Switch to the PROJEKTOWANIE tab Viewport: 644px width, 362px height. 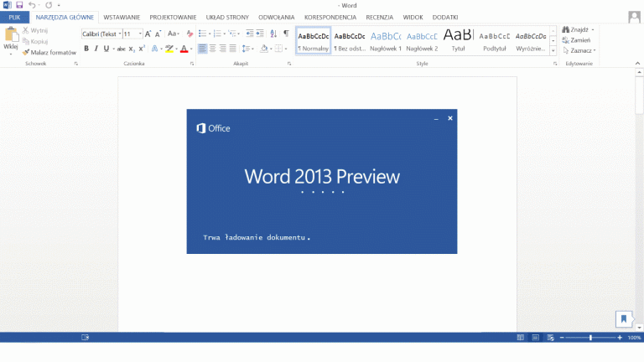coord(173,18)
